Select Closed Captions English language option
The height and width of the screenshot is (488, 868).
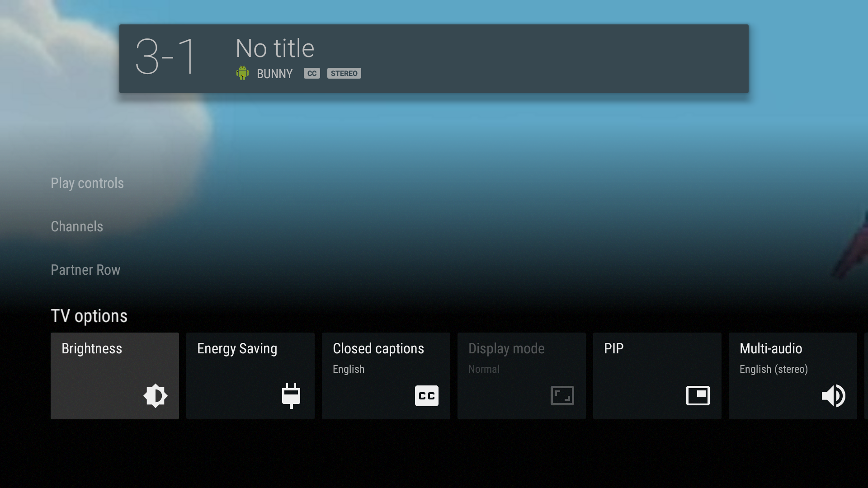(x=386, y=375)
